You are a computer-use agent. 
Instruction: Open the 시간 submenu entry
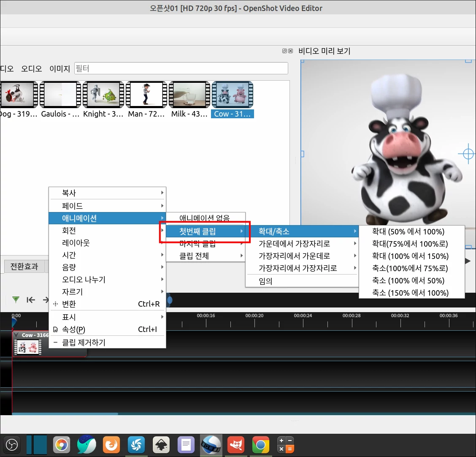[x=107, y=255]
